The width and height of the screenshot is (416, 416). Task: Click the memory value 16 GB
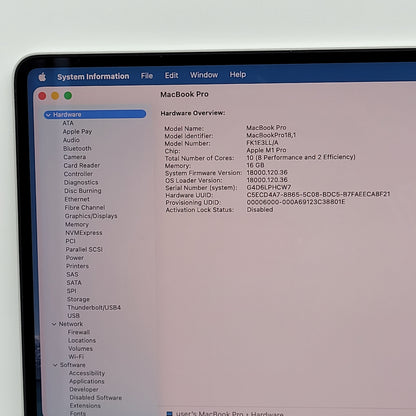pos(255,165)
